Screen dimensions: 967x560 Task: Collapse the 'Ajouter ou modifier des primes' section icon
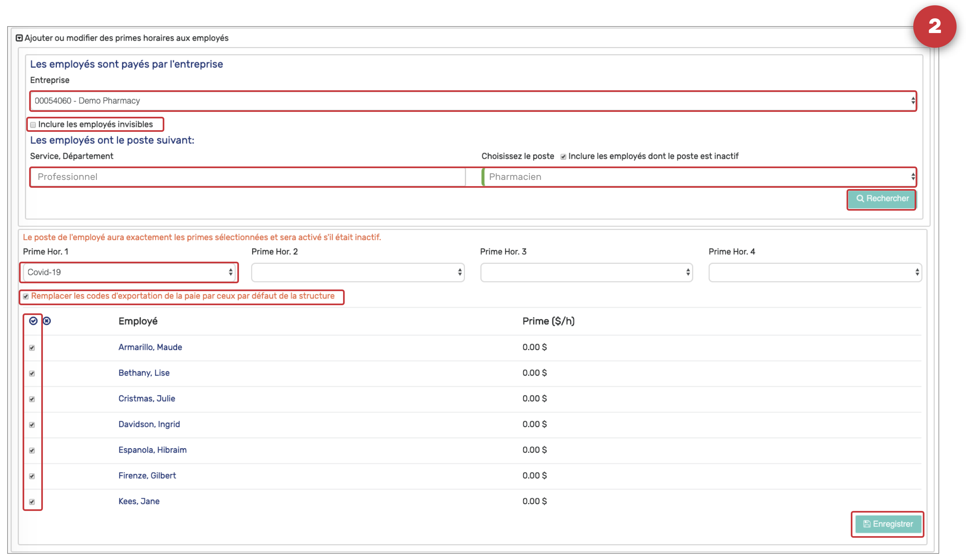pos(19,38)
